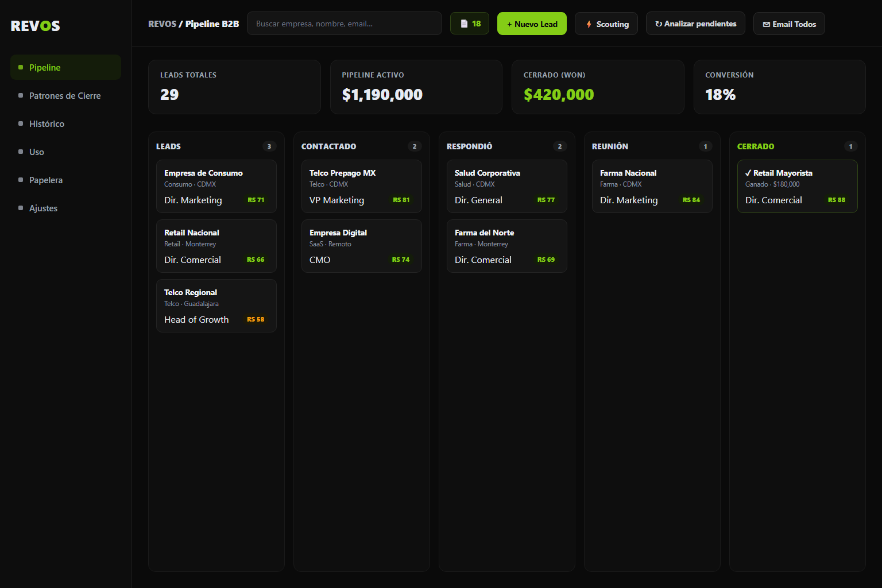Click the Cerrado (Won) stats card

click(598, 87)
